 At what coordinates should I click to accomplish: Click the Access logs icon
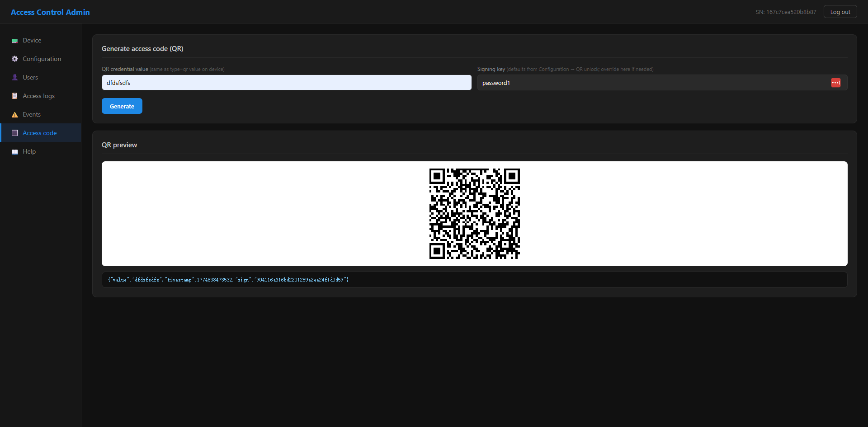[x=14, y=96]
